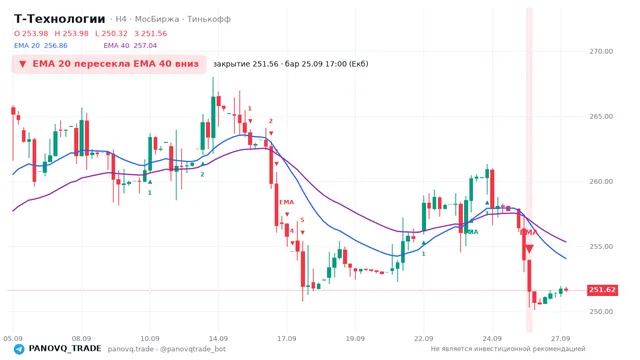
Task: Click the 14.09 date axis label
Action: [218, 338]
